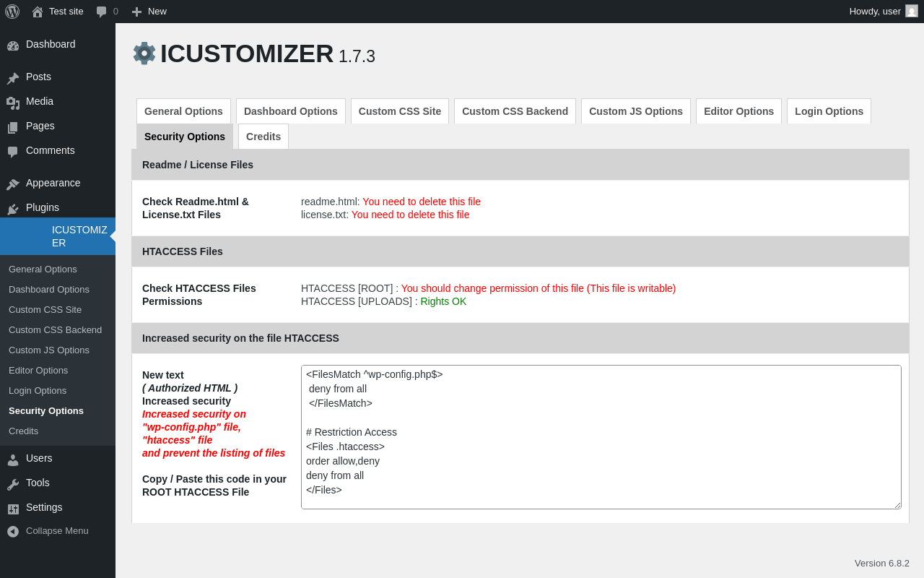Viewport: 924px width, 578px height.
Task: Open the Users menu
Action: (x=58, y=458)
